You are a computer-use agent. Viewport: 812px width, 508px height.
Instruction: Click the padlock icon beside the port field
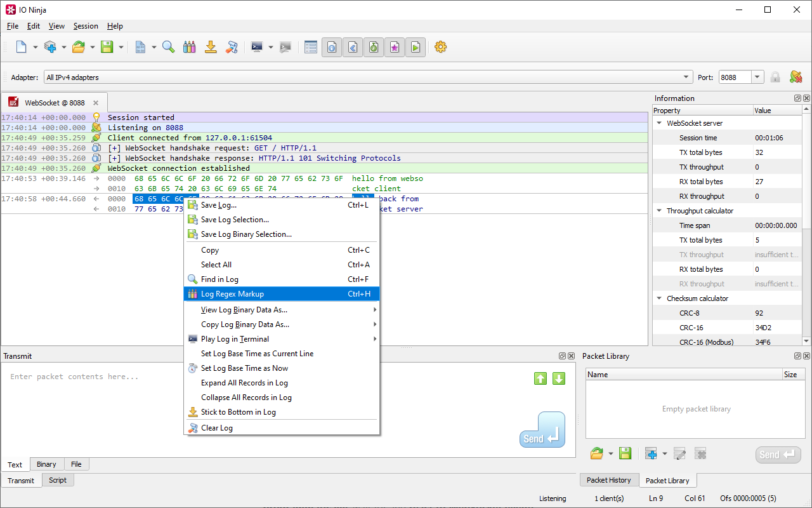click(x=775, y=77)
